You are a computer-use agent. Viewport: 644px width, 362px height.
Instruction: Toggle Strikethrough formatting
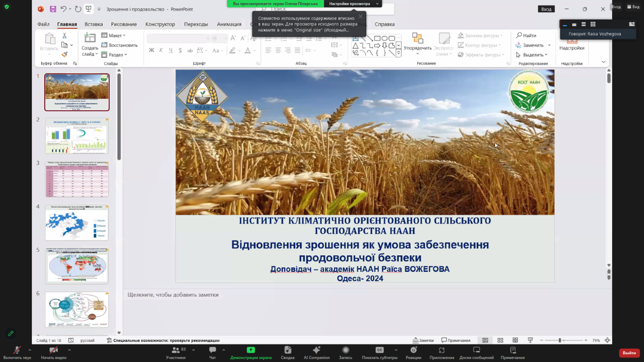click(x=190, y=50)
